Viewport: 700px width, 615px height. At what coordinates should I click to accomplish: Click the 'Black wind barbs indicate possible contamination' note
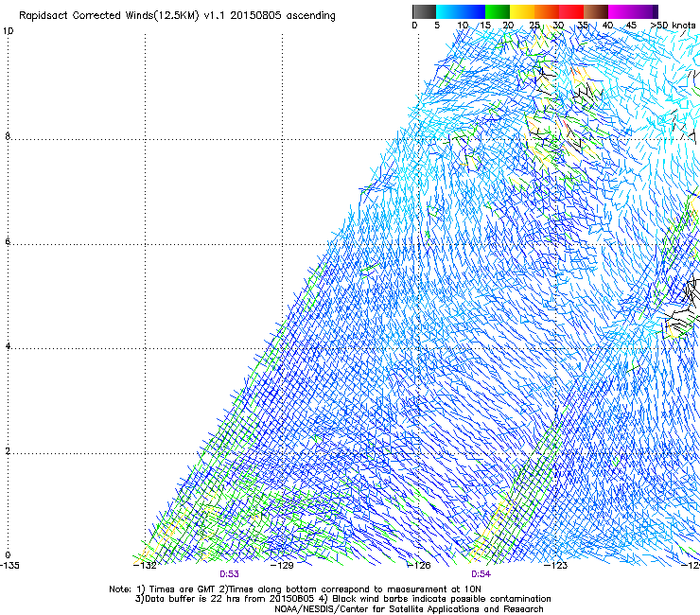[442, 599]
